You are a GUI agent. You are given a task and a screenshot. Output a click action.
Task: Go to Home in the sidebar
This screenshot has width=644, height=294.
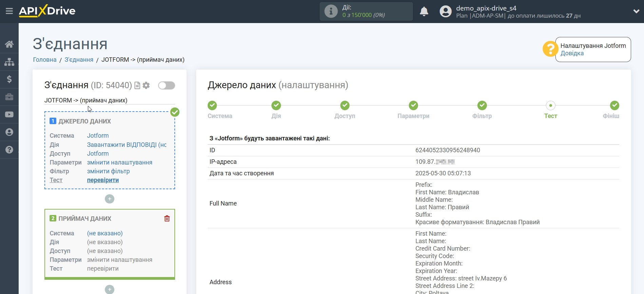(x=9, y=44)
